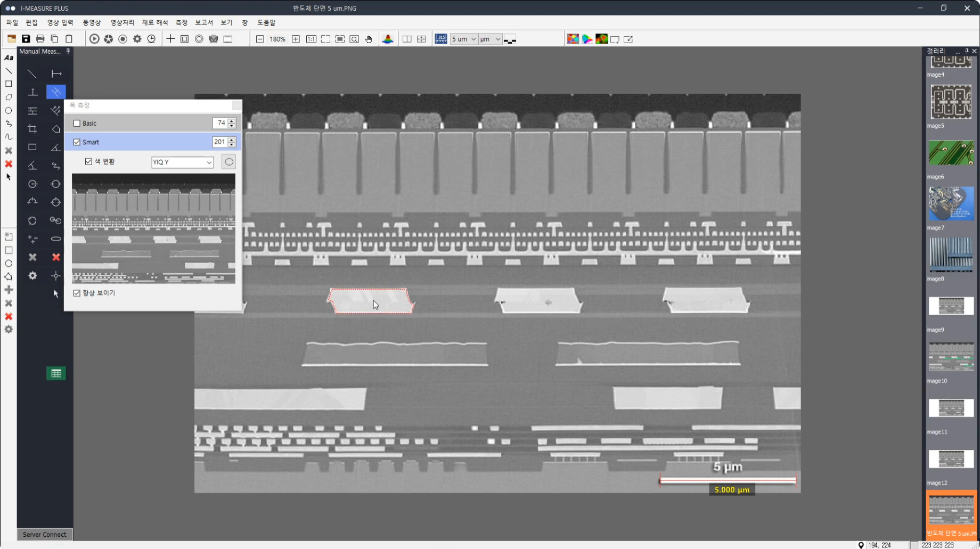Select the Aa text annotation tool
Image resolution: width=980 pixels, height=549 pixels.
(x=9, y=58)
